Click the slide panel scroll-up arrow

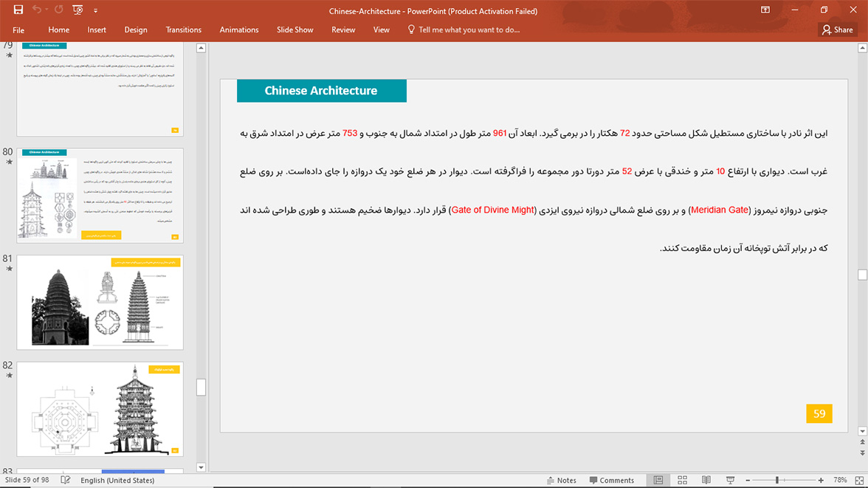coord(201,48)
